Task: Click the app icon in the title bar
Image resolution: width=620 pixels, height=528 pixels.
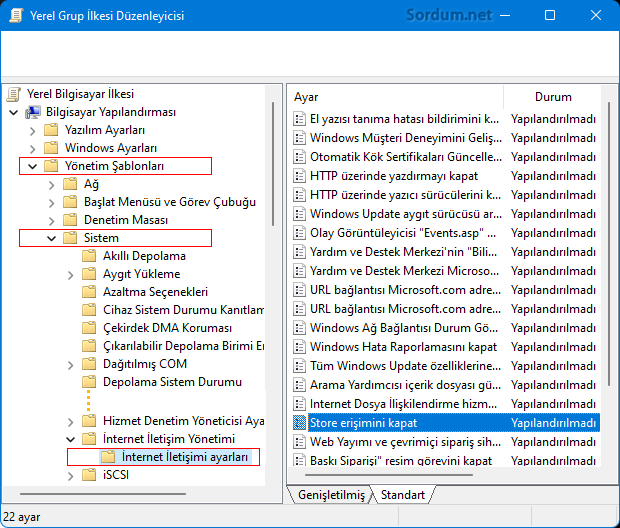Action: (x=16, y=16)
